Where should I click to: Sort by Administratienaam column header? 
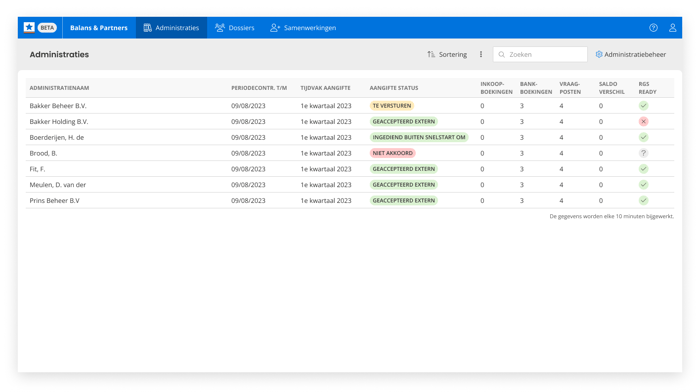[59, 88]
